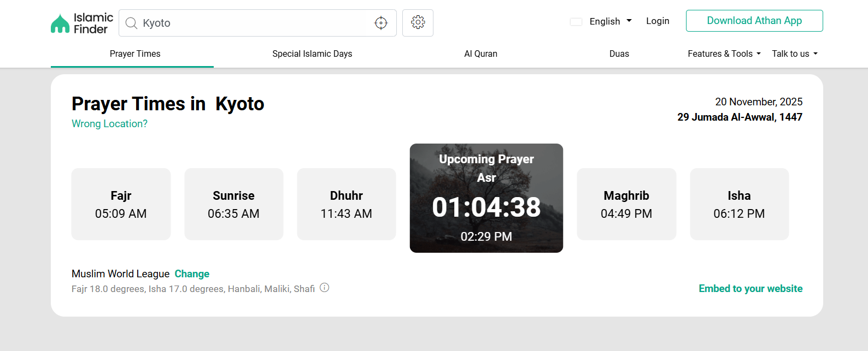Open settings with the gear icon
The image size is (868, 351).
tap(418, 22)
